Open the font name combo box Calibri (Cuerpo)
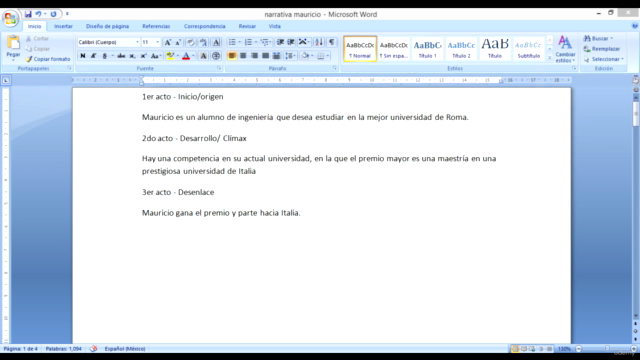The height and width of the screenshot is (360, 640). 109,42
